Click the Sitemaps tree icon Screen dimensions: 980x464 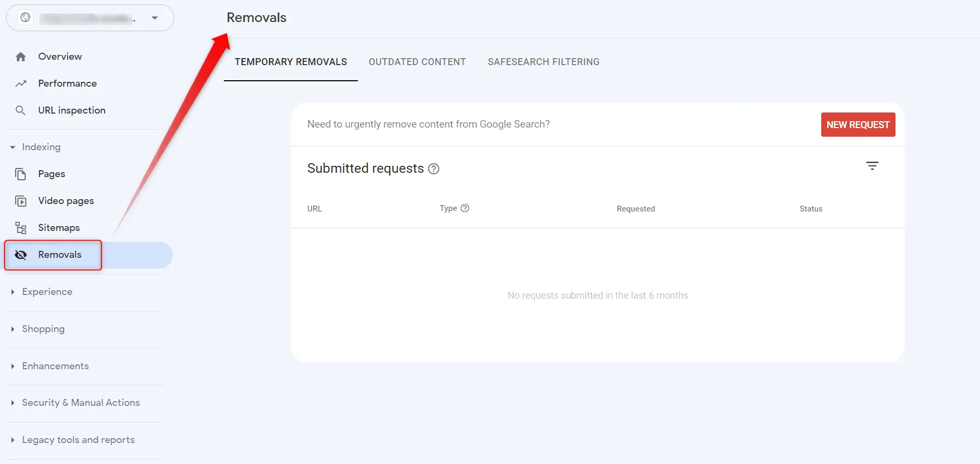(21, 228)
